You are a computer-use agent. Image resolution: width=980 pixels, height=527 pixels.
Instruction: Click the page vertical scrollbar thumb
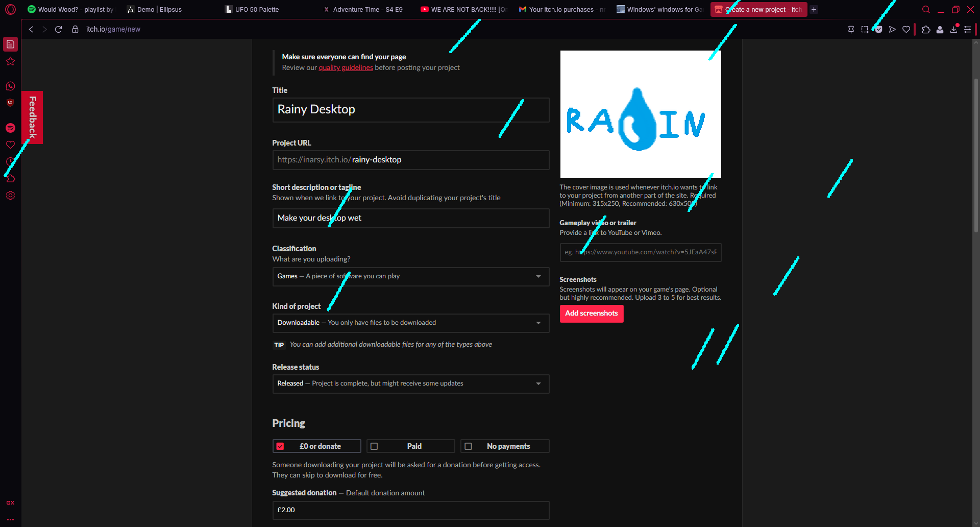tap(976, 156)
